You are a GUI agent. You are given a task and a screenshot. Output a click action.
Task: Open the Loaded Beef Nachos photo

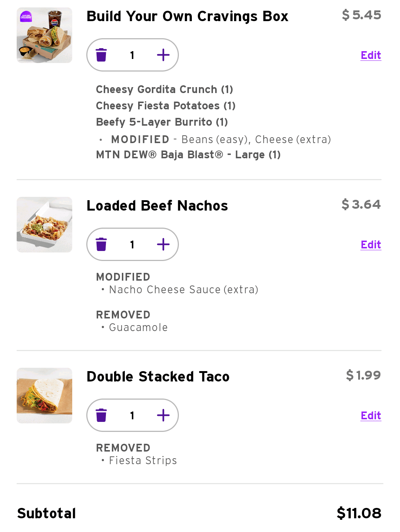tap(44, 225)
